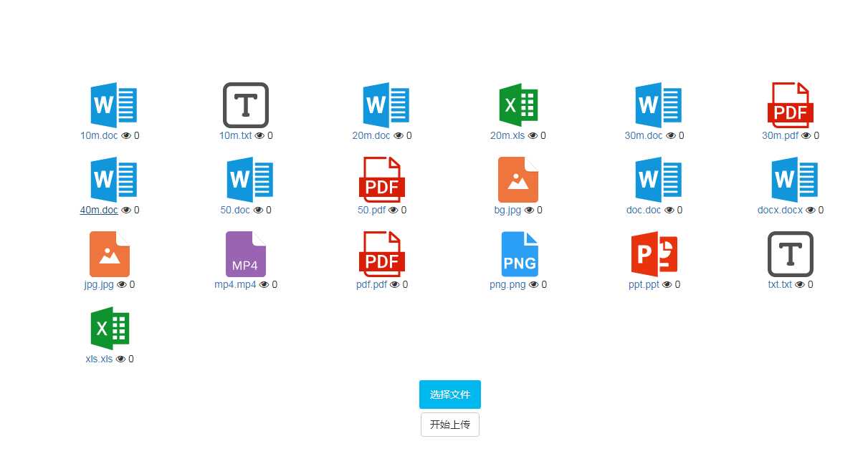
Task: Click the eye icon beside docx.docx
Action: pos(811,210)
